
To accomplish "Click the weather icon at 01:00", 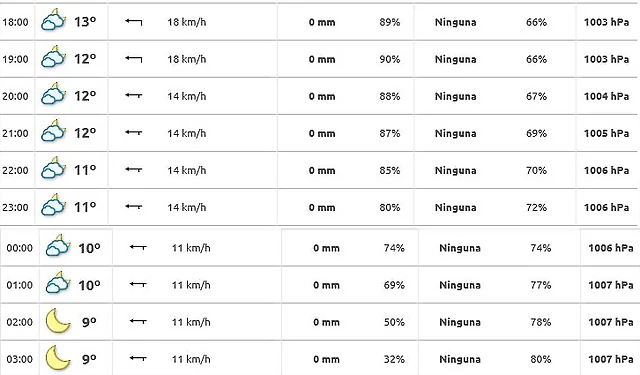I will pyautogui.click(x=58, y=283).
